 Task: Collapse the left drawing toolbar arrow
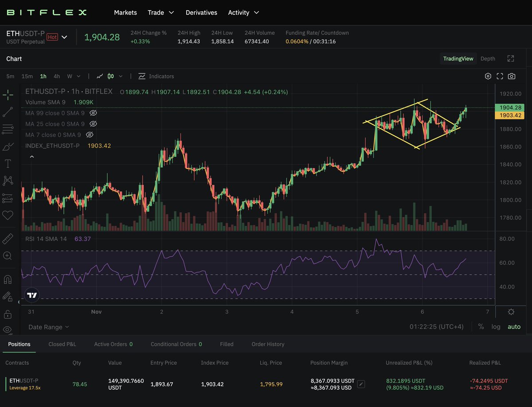point(19,302)
